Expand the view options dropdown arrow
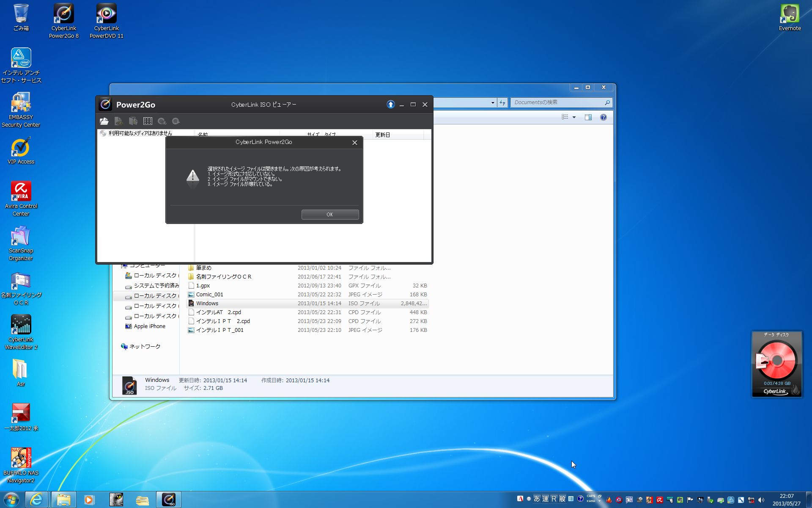The image size is (812, 508). (x=574, y=117)
